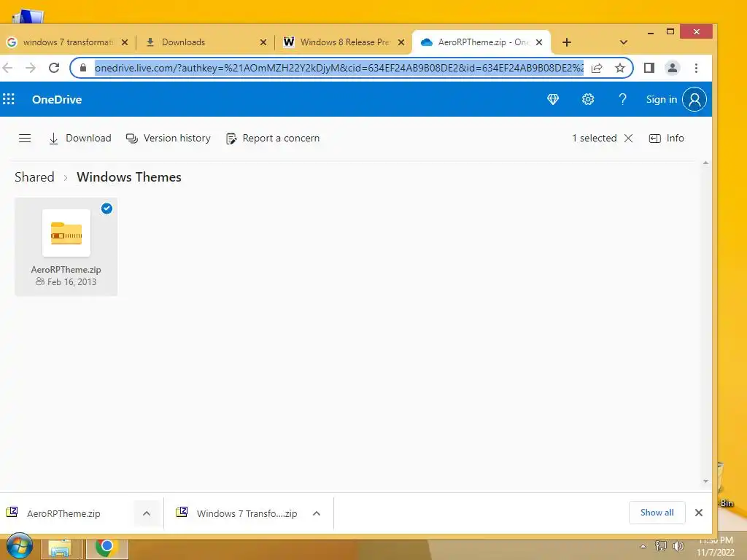
Task: View site security lock information
Action: click(x=83, y=68)
